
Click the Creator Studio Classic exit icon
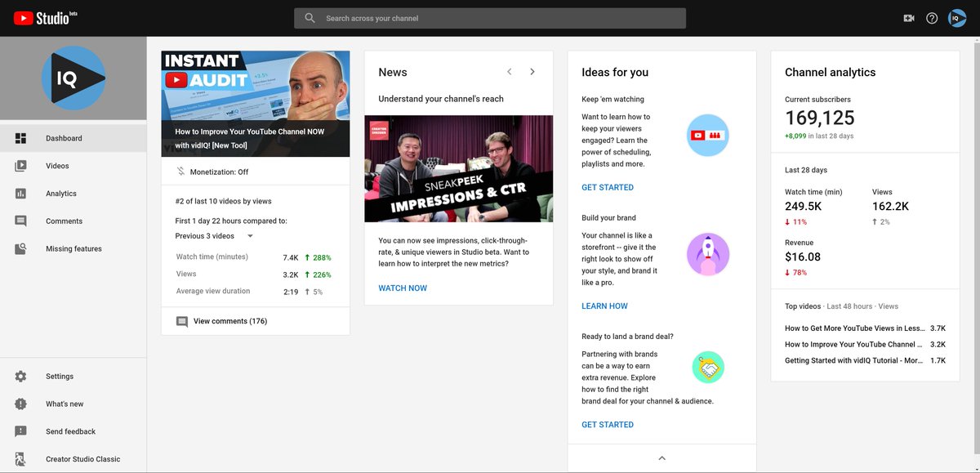pyautogui.click(x=20, y=459)
